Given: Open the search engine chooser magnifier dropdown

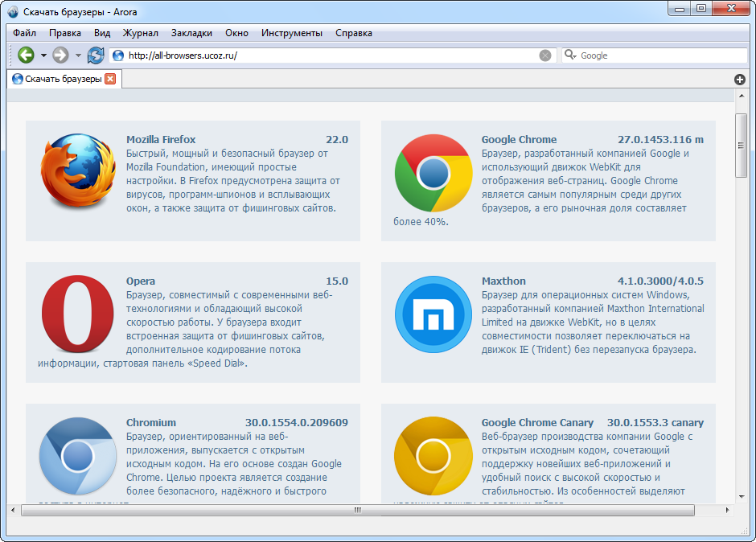Looking at the screenshot, I should pyautogui.click(x=570, y=55).
